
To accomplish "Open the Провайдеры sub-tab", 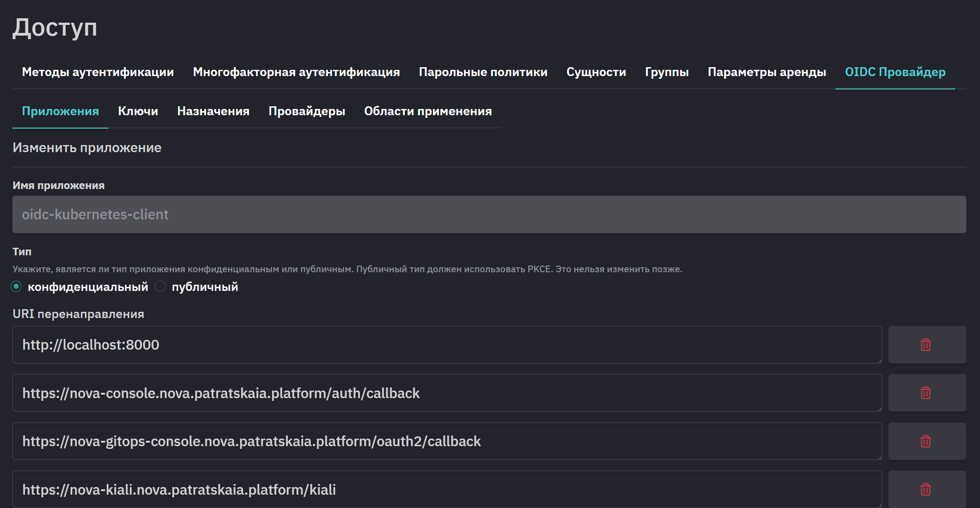I will [x=307, y=111].
